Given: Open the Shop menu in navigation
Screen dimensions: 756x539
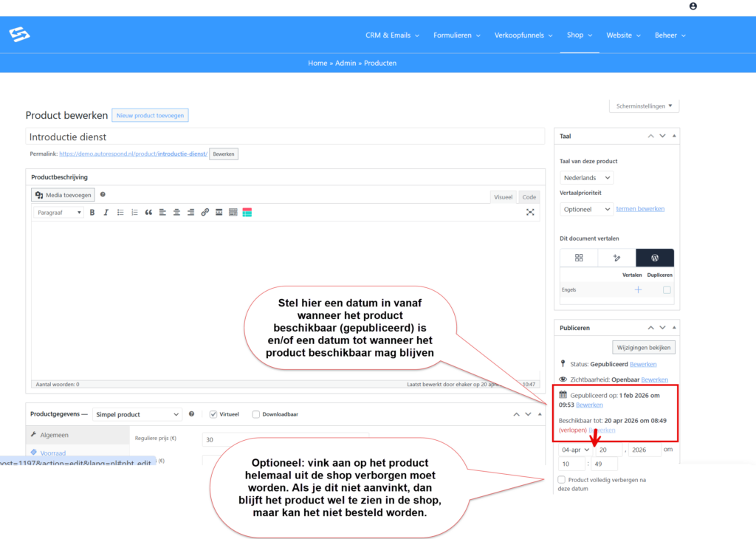Looking at the screenshot, I should pos(579,35).
